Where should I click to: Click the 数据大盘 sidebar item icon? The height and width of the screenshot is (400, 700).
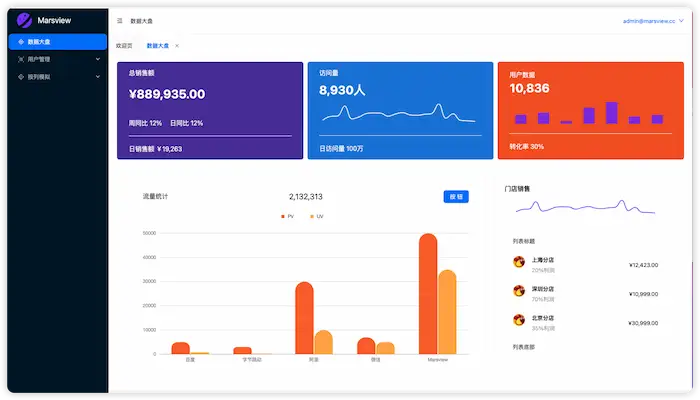[x=21, y=42]
